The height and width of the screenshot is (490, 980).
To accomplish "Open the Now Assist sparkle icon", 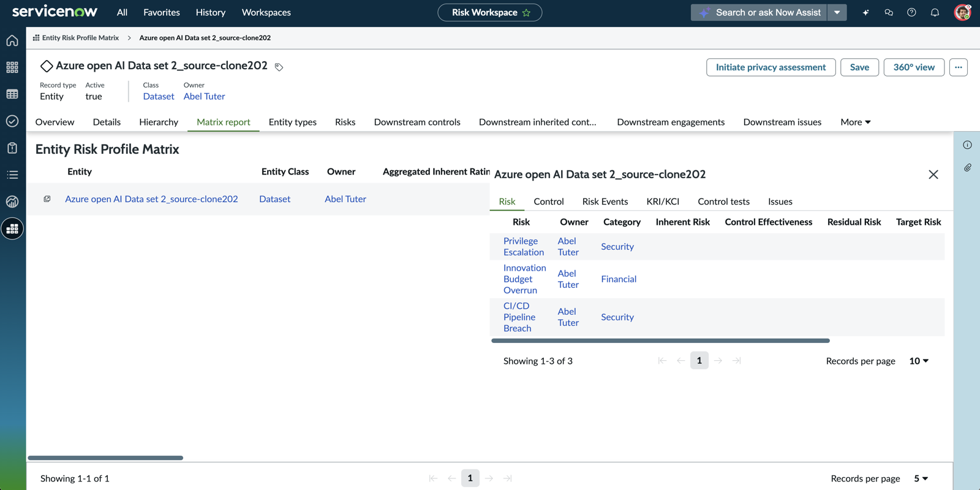I will point(865,12).
